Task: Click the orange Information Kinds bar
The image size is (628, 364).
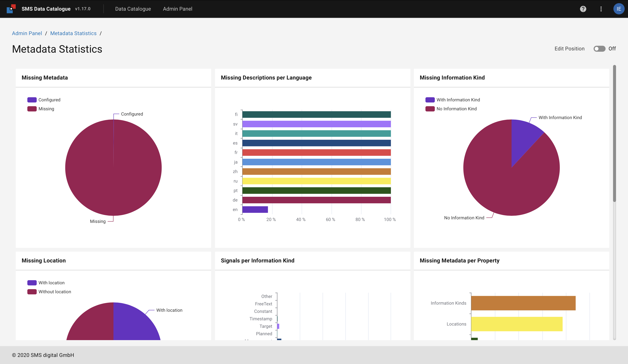Action: 523,303
